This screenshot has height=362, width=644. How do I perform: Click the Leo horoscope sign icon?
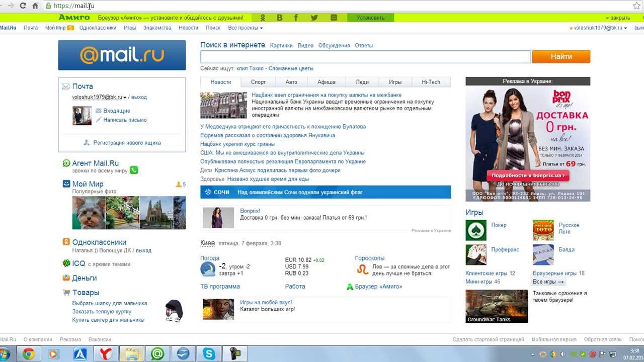click(362, 269)
